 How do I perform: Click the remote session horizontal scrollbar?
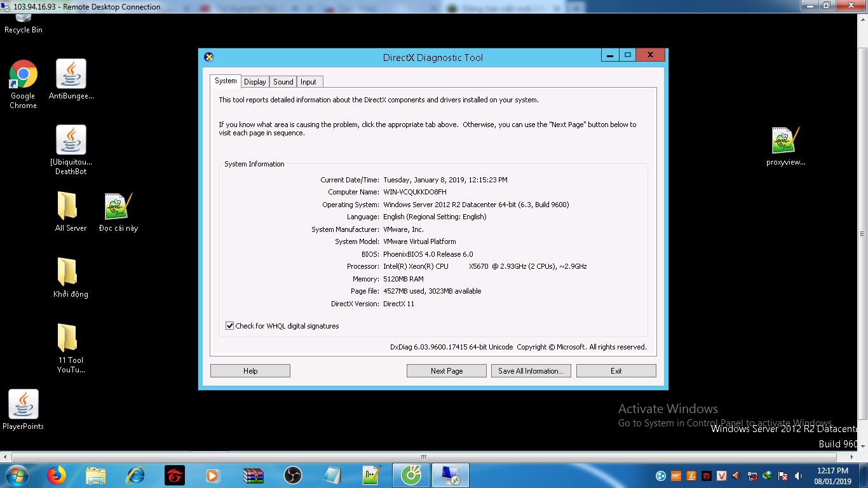pyautogui.click(x=424, y=457)
